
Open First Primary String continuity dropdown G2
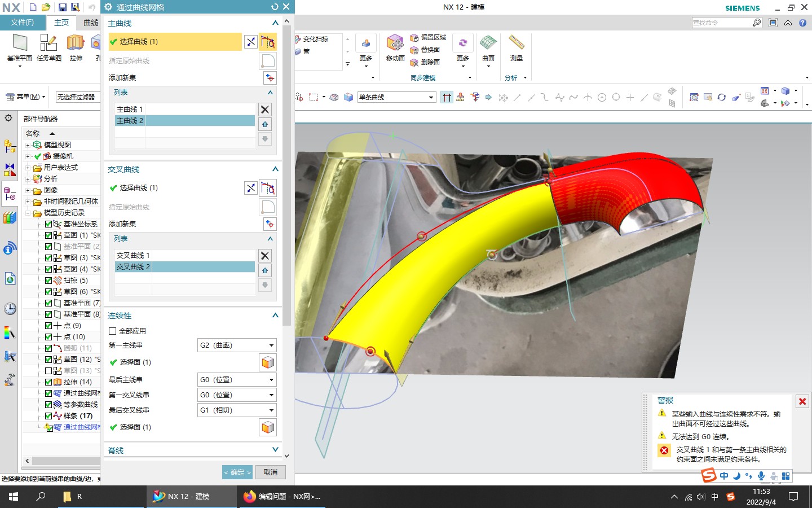pyautogui.click(x=237, y=345)
